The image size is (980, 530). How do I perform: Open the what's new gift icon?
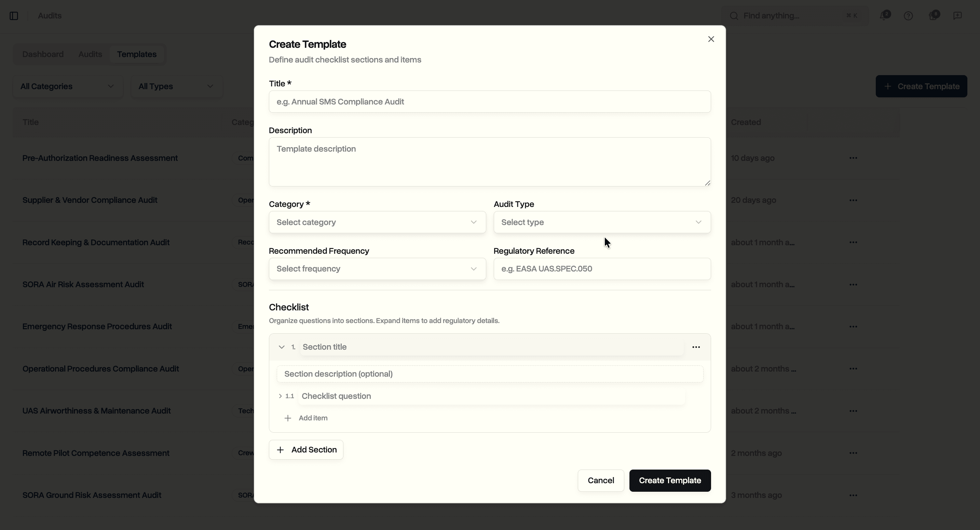coord(935,16)
